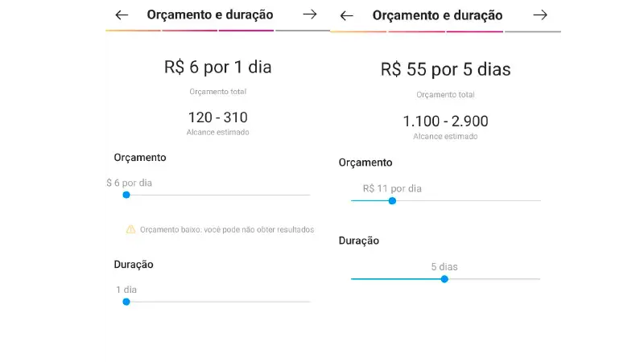This screenshot has height=362, width=644.
Task: Tap the back arrow on the right screen
Action: tap(347, 15)
